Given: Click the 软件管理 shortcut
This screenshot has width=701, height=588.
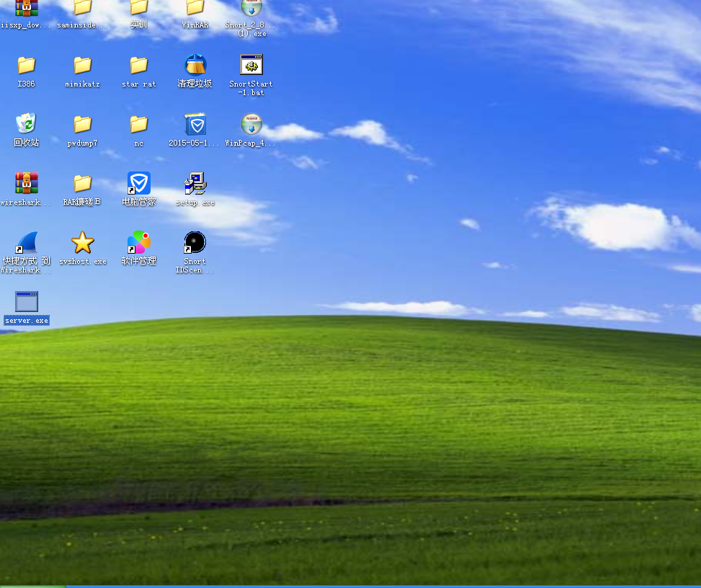Looking at the screenshot, I should [x=139, y=242].
